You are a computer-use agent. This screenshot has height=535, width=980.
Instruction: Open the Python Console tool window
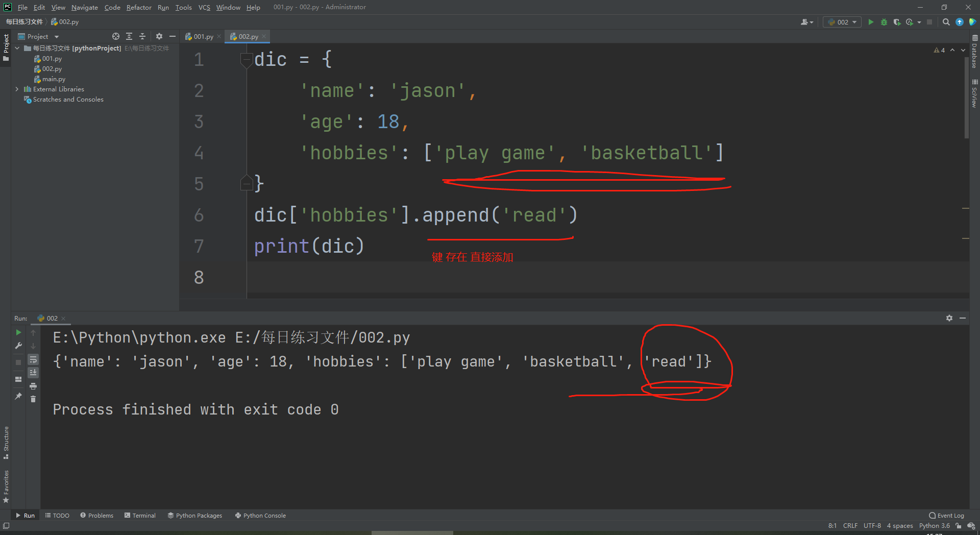pos(260,516)
